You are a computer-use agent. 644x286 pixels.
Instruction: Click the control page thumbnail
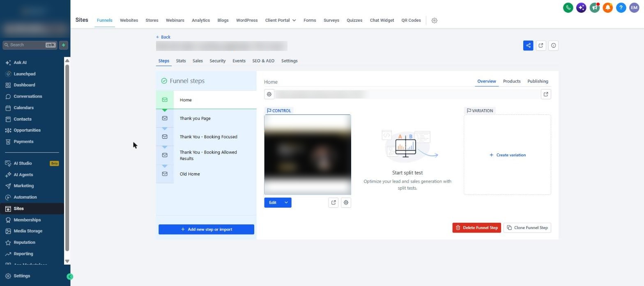(x=308, y=155)
